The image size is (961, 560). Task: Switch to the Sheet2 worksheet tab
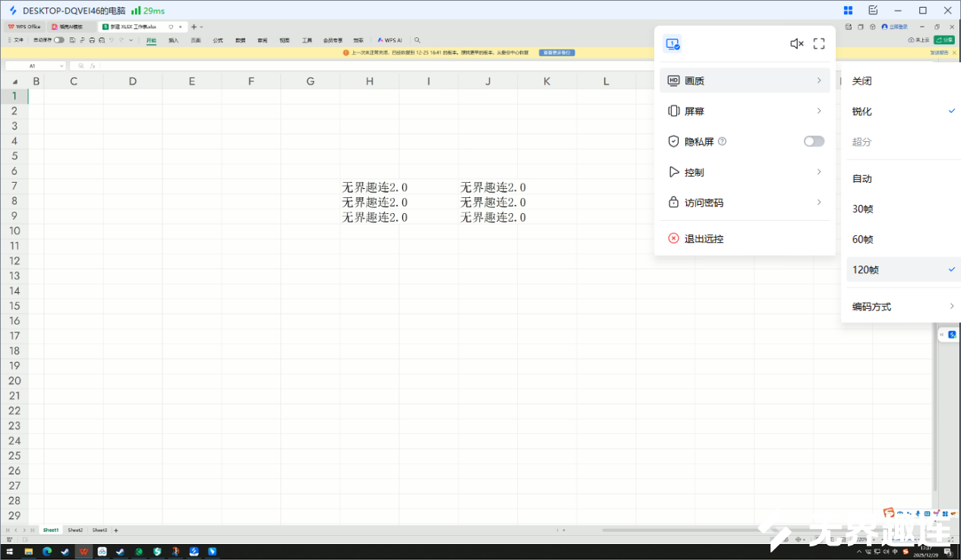[75, 530]
